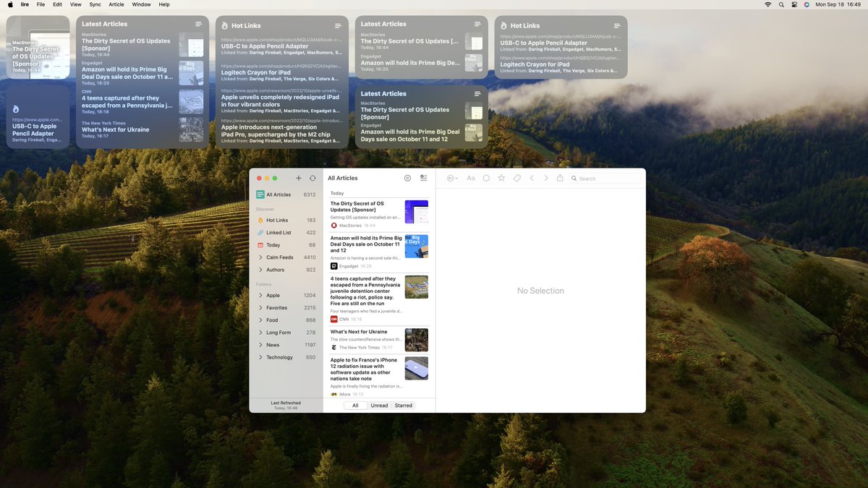Expand the Long Form folder

tap(260, 333)
